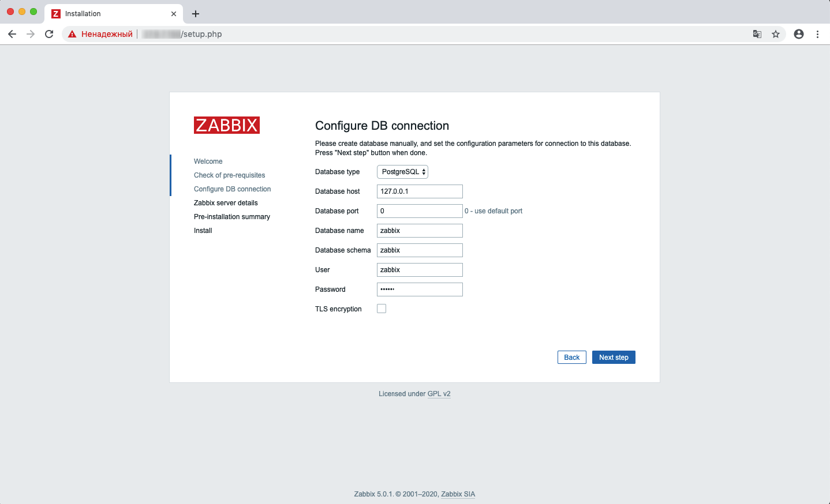Click the Database schema input field
Viewport: 830px width, 504px height.
tap(420, 250)
